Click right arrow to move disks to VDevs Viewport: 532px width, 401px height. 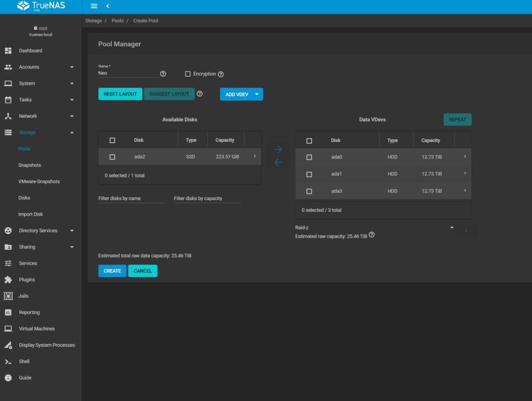click(x=278, y=150)
